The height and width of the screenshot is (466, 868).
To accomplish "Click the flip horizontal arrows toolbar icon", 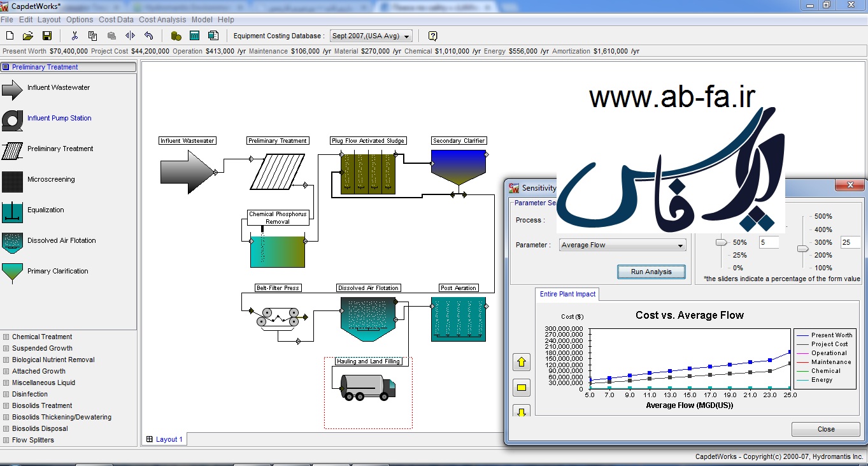I will click(130, 36).
